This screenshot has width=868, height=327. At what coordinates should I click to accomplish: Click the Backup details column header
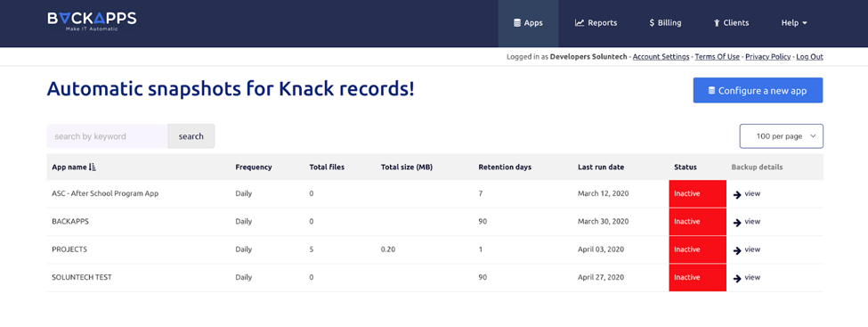pyautogui.click(x=757, y=167)
